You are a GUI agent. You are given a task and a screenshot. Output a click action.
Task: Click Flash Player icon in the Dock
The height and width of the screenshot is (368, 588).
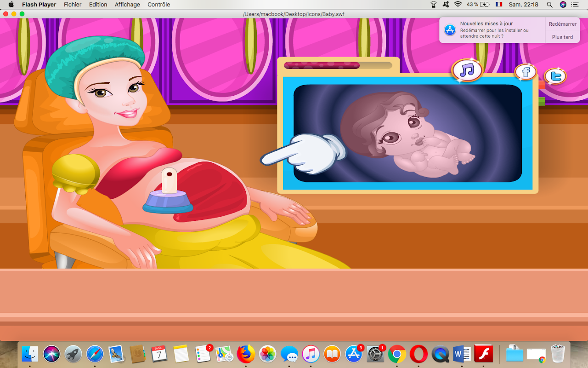[x=483, y=354]
